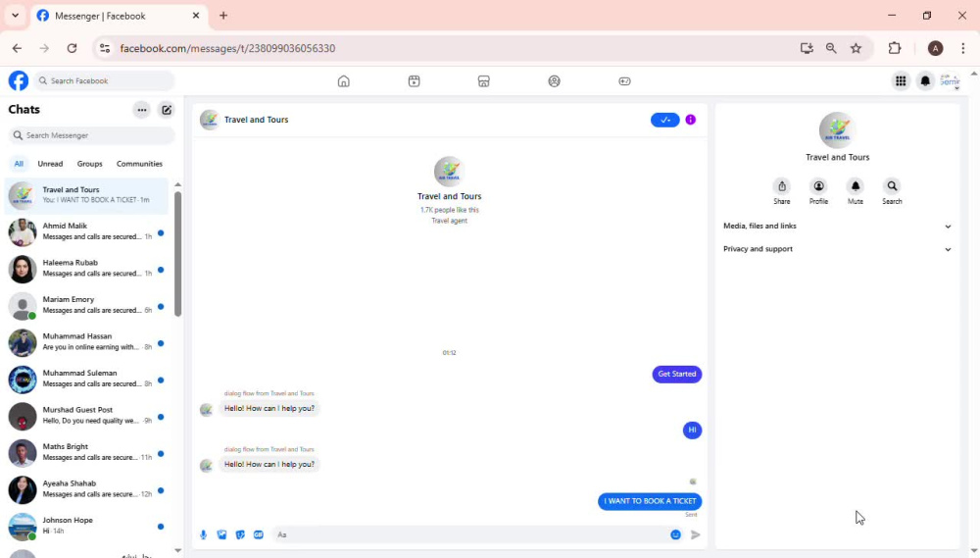Open the Travel and Tours chat row
The width and height of the screenshot is (980, 558).
click(x=86, y=195)
